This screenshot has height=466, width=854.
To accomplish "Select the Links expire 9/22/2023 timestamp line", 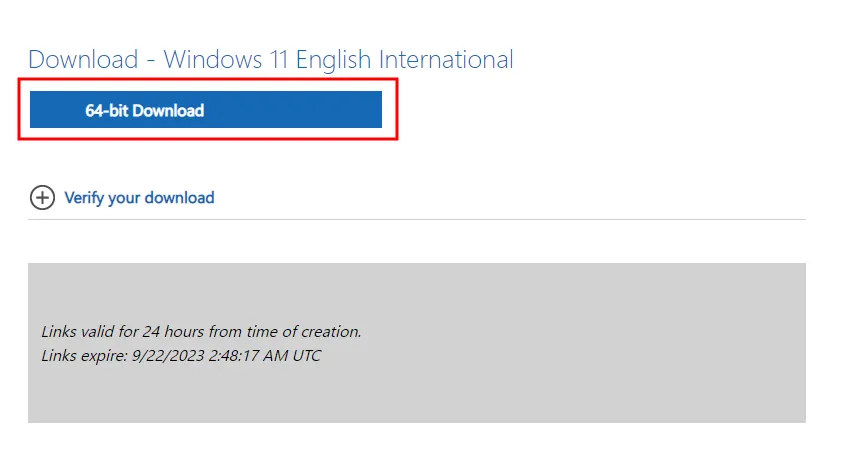I will click(x=181, y=355).
